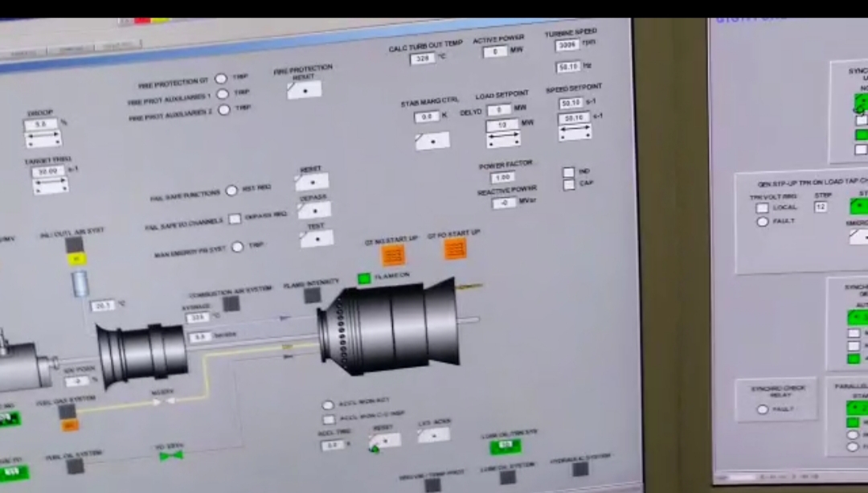Click RESET button beside FAIL SAFE FUNCTIONS
The width and height of the screenshot is (868, 493).
click(312, 182)
